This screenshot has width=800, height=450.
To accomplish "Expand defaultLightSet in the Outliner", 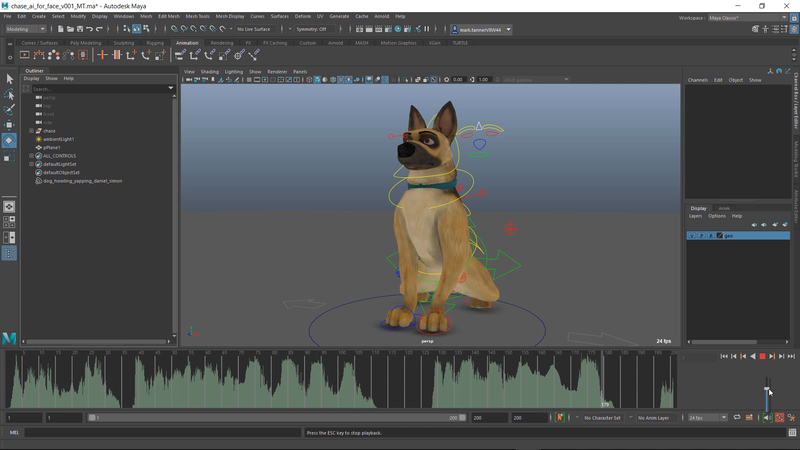I will tap(31, 164).
